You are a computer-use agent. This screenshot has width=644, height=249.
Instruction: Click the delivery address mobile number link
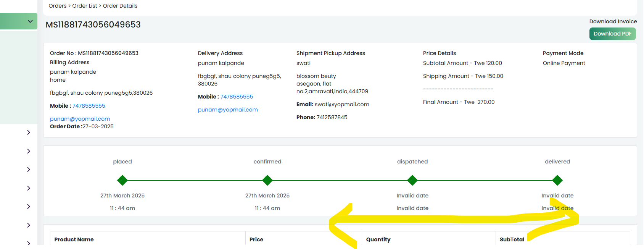click(237, 97)
